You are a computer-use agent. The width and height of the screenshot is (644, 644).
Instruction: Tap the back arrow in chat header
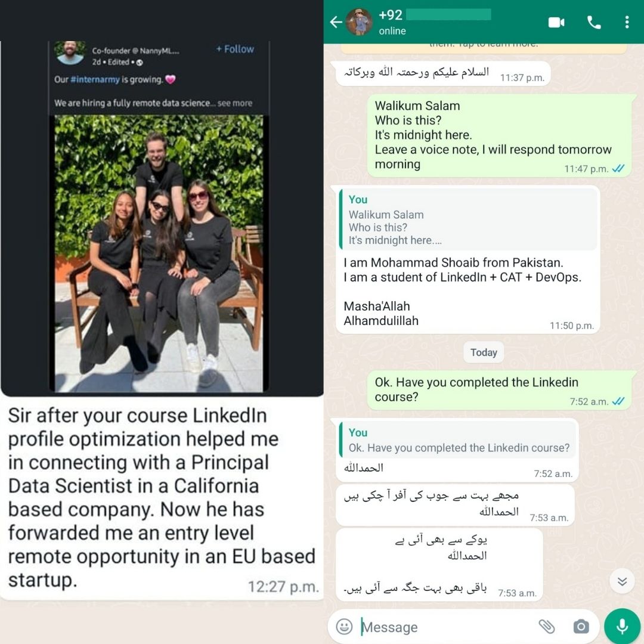click(336, 22)
